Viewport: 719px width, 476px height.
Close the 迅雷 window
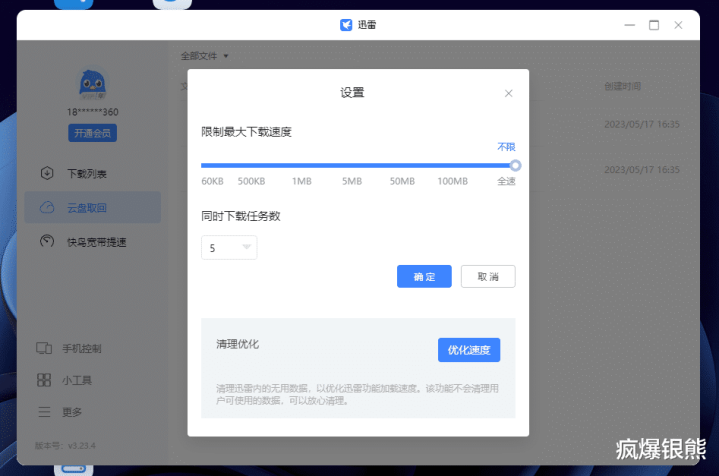click(x=678, y=25)
